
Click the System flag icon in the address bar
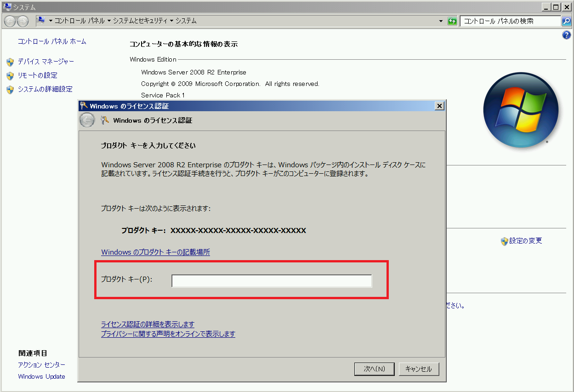41,21
